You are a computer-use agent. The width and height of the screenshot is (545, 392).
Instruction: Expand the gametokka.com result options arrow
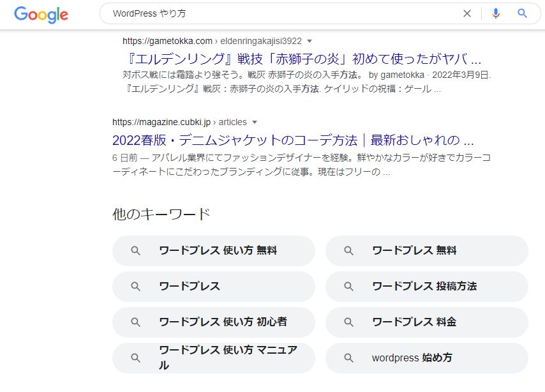pyautogui.click(x=310, y=41)
